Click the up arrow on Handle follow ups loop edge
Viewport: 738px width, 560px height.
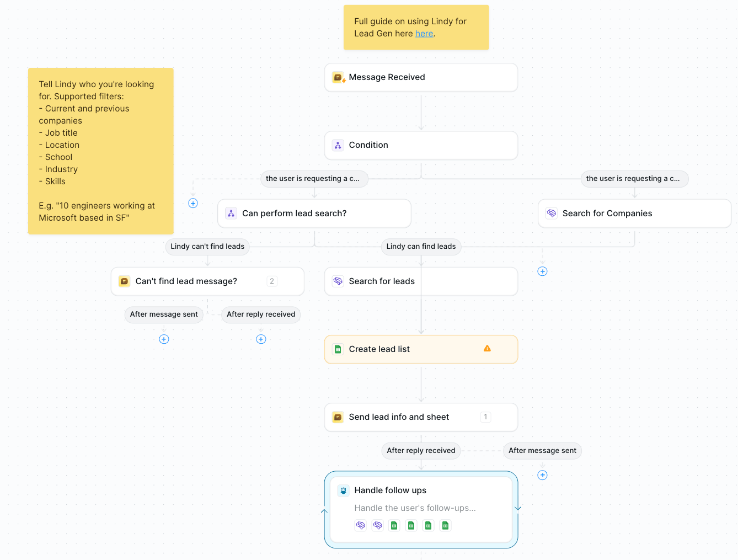pyautogui.click(x=324, y=511)
